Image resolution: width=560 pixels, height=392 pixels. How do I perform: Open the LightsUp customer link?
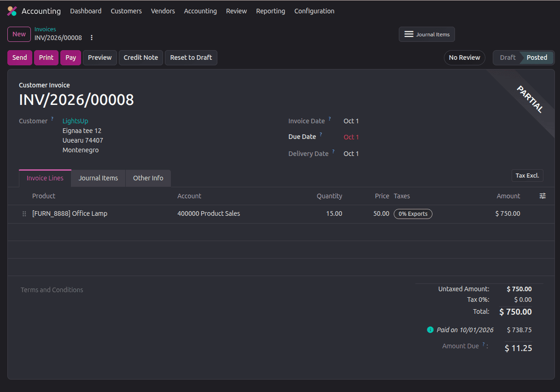[75, 121]
